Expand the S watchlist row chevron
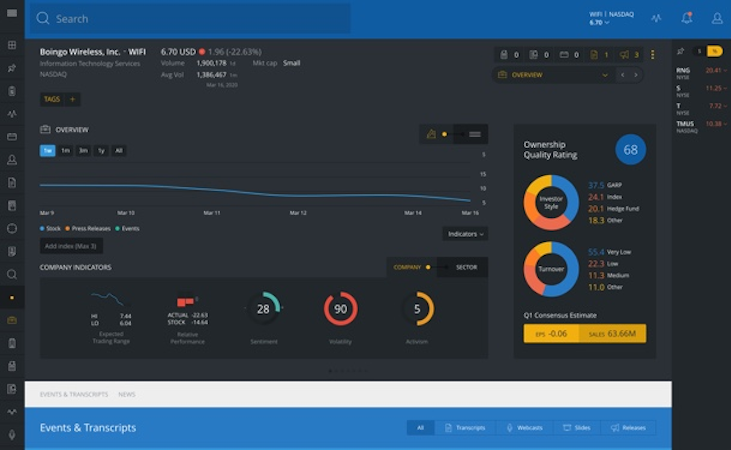731x450 pixels. 725,88
